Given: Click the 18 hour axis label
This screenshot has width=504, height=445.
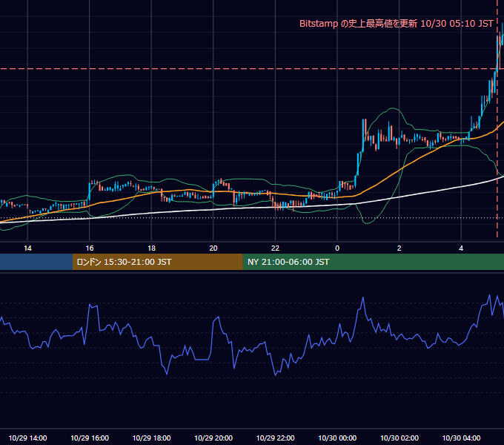Looking at the screenshot, I should pos(151,248).
